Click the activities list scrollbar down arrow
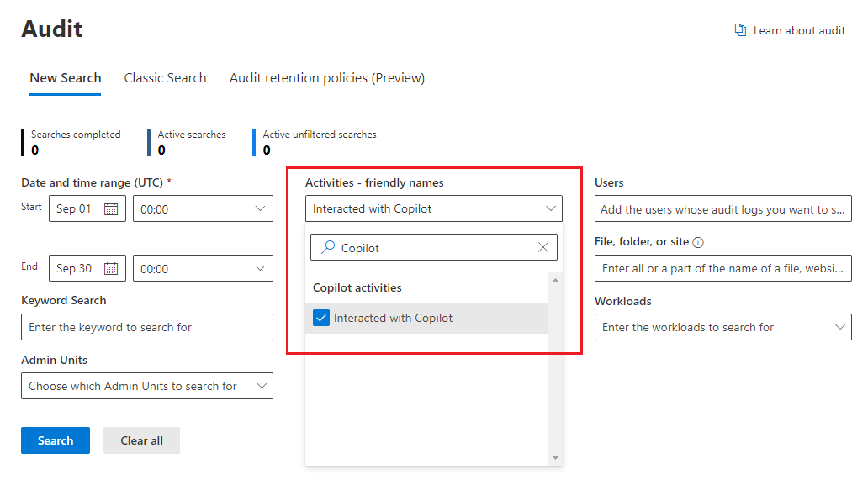 coord(555,458)
